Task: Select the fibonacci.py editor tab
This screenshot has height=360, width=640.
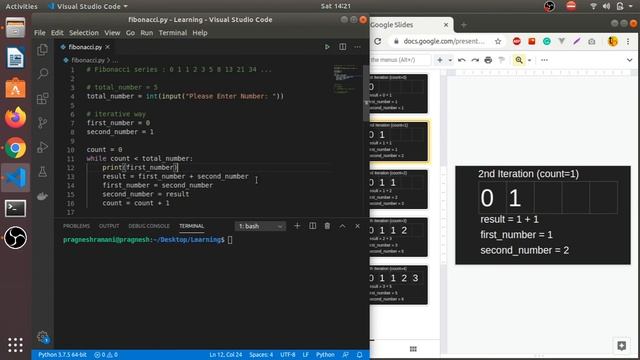Action: (85, 47)
